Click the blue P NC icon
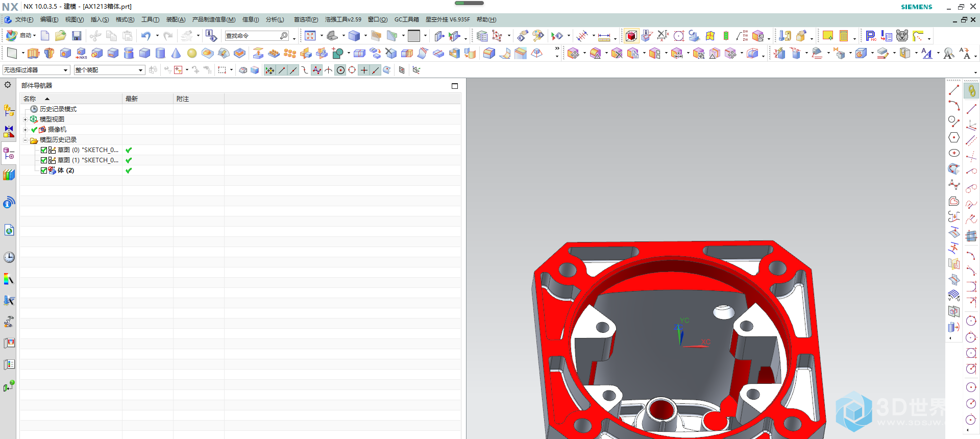Screen dimensions: 980x439 871,36
